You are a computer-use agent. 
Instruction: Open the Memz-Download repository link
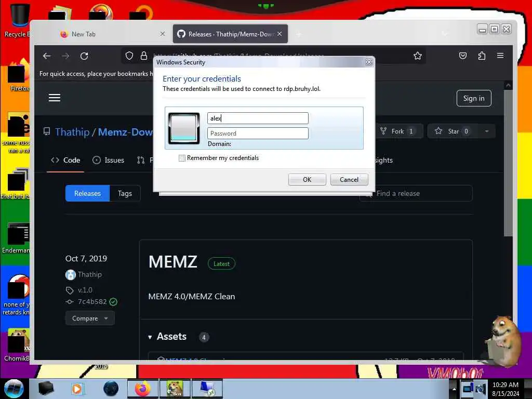coord(125,131)
